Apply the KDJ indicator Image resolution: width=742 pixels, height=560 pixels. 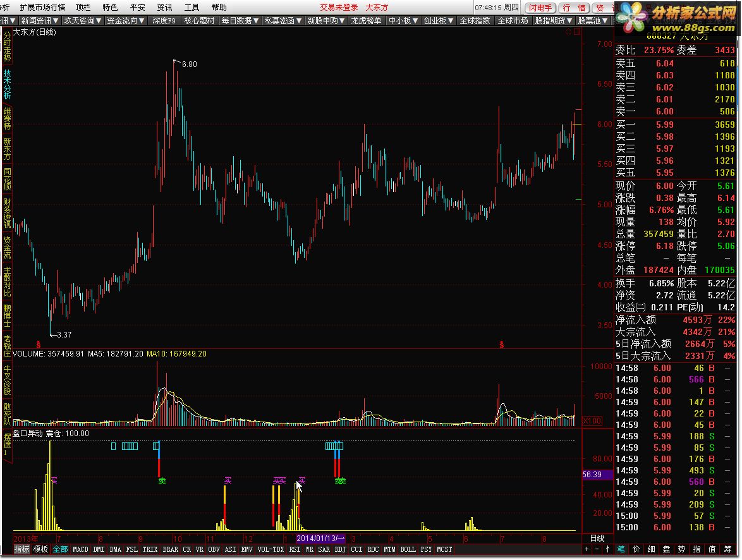340,549
